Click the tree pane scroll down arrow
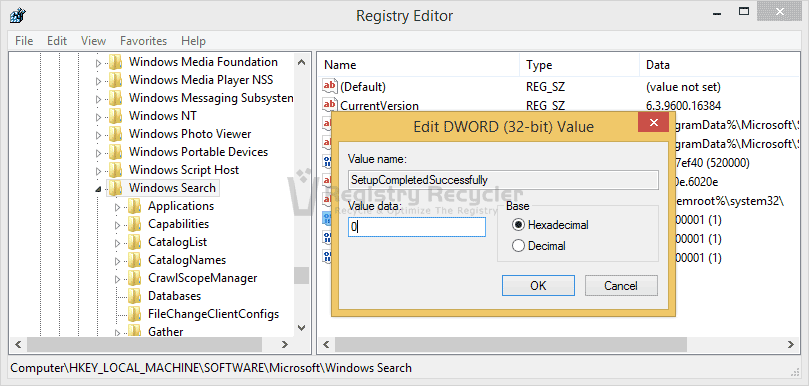This screenshot has height=386, width=809. click(x=301, y=328)
